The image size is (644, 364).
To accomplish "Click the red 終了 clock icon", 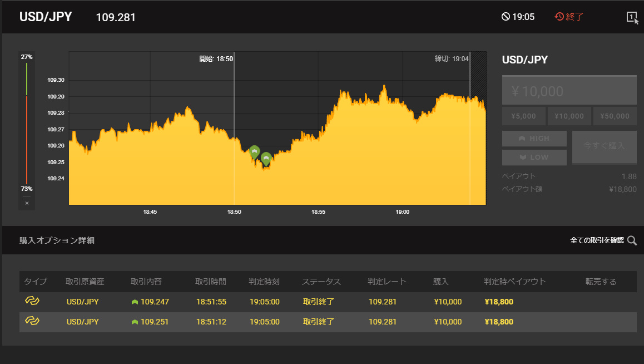I will (x=559, y=17).
